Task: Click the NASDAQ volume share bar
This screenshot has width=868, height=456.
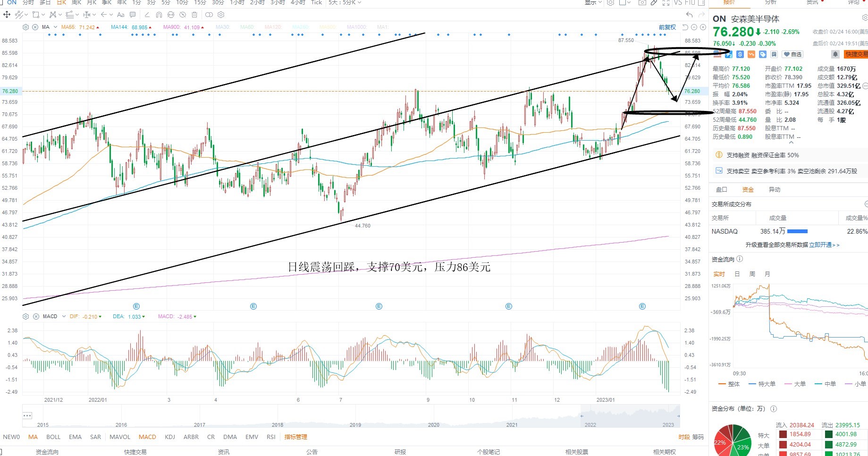Action: click(x=798, y=231)
